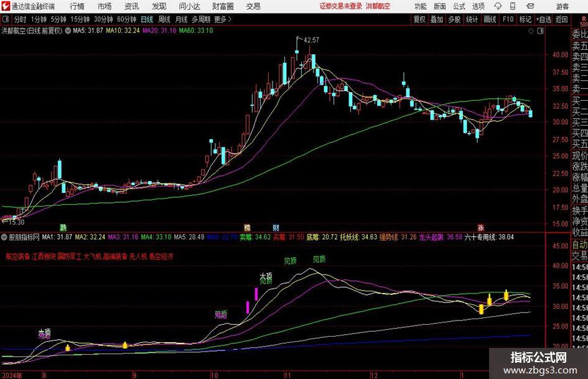Image resolution: width=588 pixels, height=379 pixels.
Task: Click the MA60: 33.10 indicator label
Action: [196, 30]
